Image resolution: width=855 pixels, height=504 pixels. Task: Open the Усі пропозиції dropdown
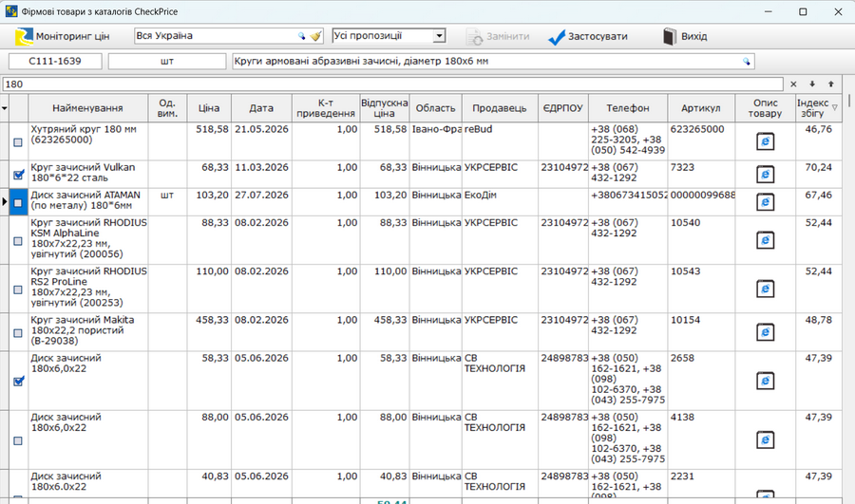(439, 36)
